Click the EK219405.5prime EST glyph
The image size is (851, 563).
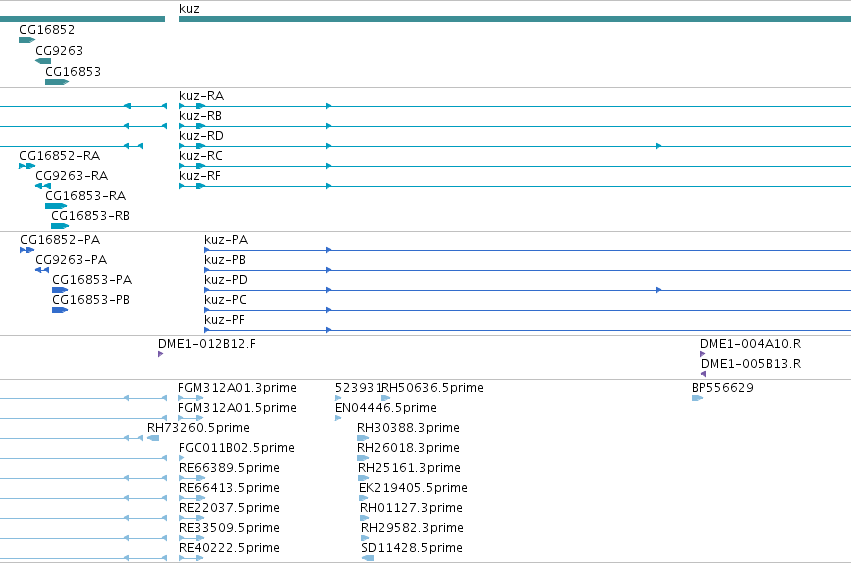pos(364,498)
